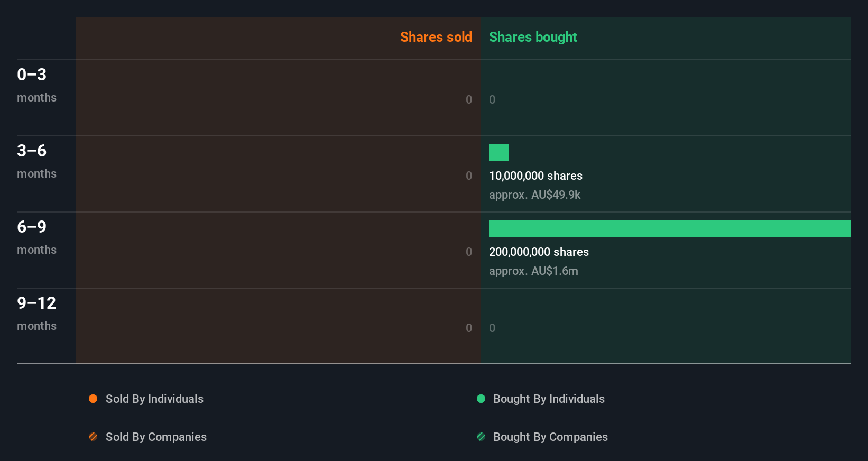The width and height of the screenshot is (868, 461).
Task: Select the 0–3 months row label
Action: 36,85
